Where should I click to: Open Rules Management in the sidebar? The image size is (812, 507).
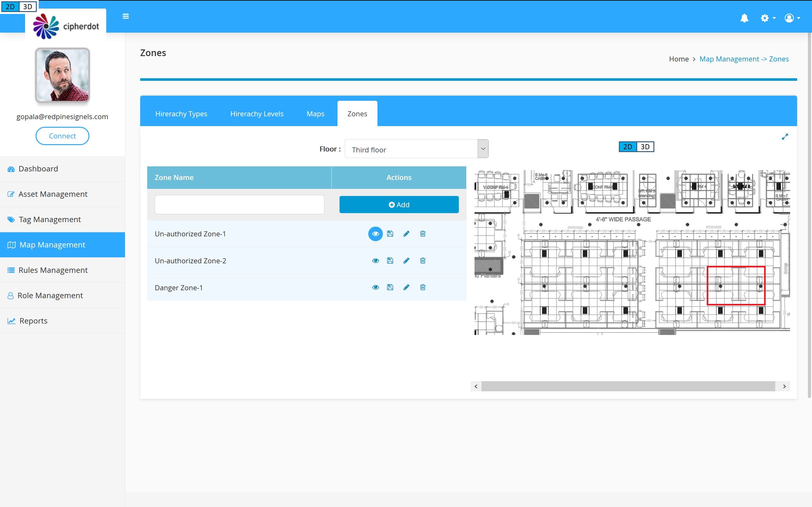click(53, 270)
